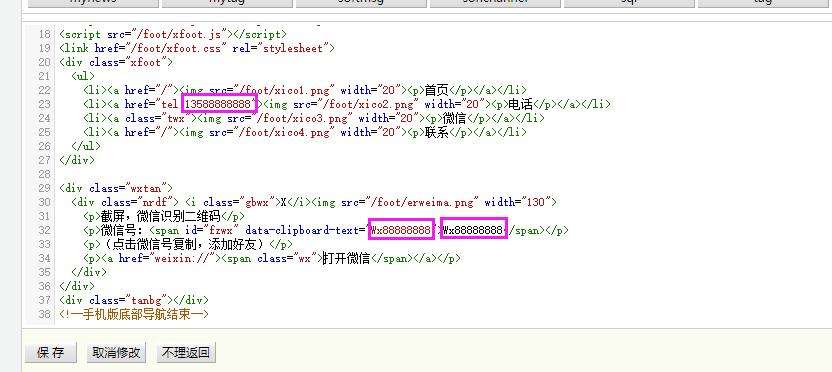Screen dimensions: 832x372
Task: Click the opening <ul> tag line
Action: click(83, 76)
